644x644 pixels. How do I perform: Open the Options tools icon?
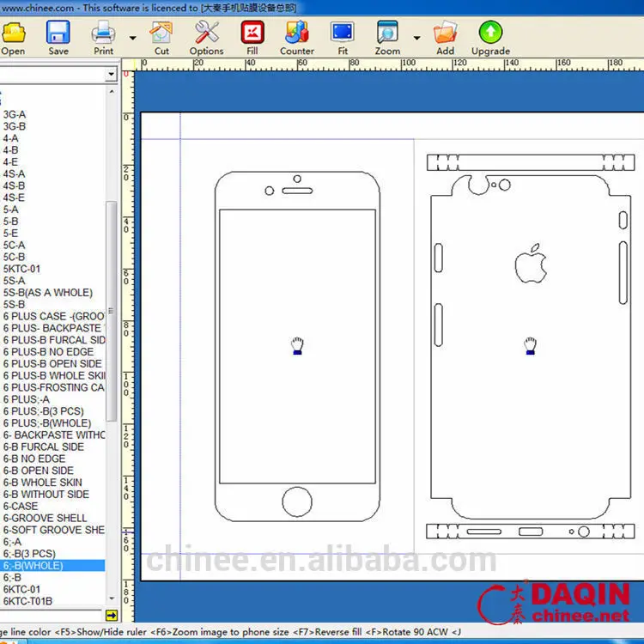[x=206, y=35]
